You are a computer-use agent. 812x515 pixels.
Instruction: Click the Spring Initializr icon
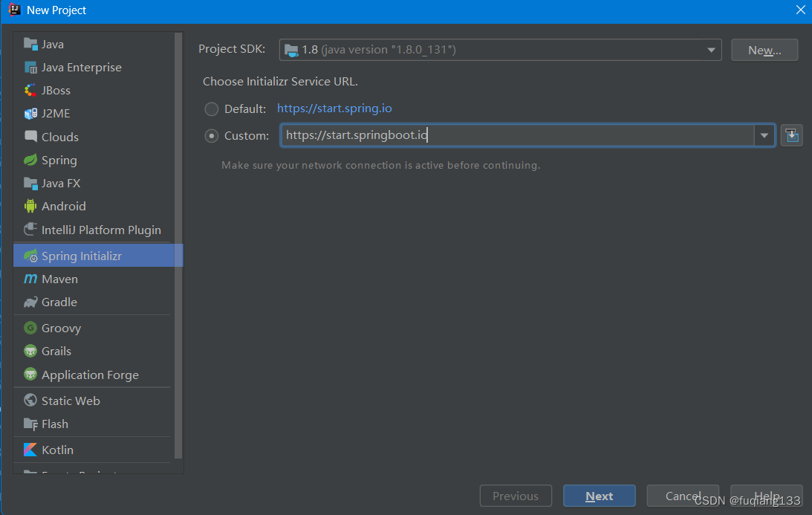(30, 256)
